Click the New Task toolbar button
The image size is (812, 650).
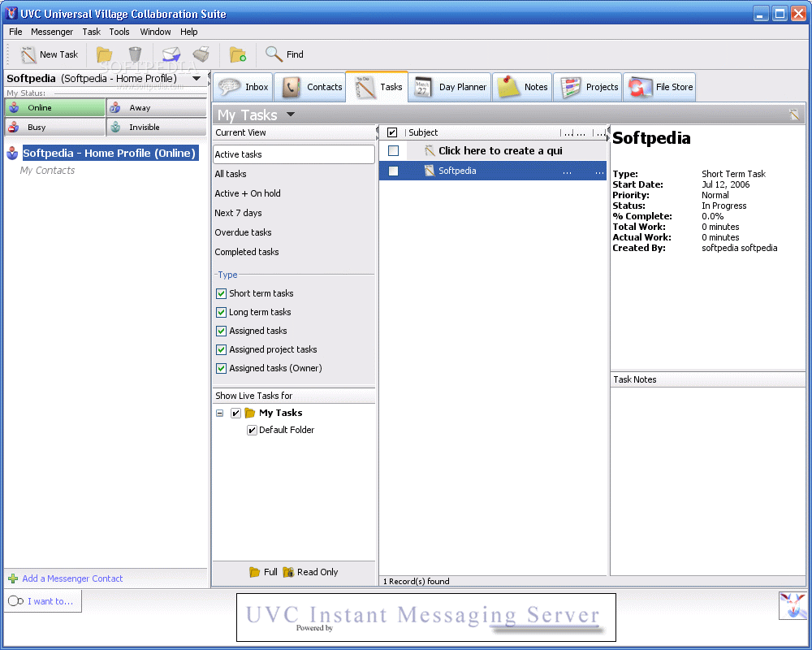click(50, 54)
